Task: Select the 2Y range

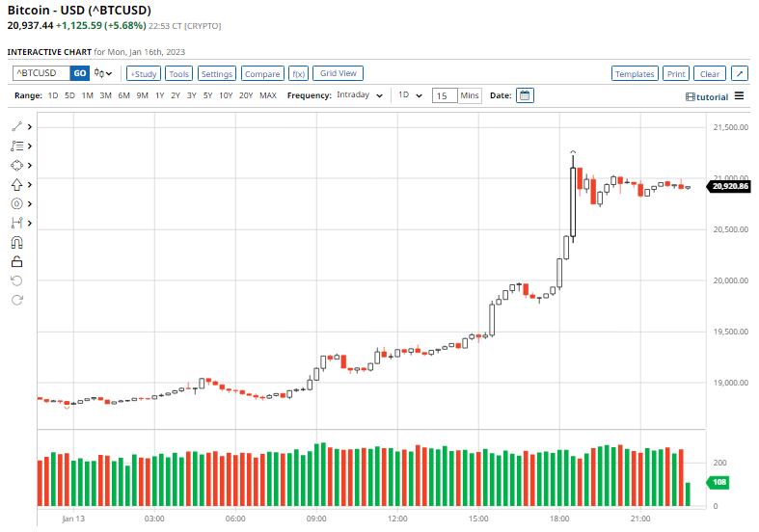Action: (176, 95)
